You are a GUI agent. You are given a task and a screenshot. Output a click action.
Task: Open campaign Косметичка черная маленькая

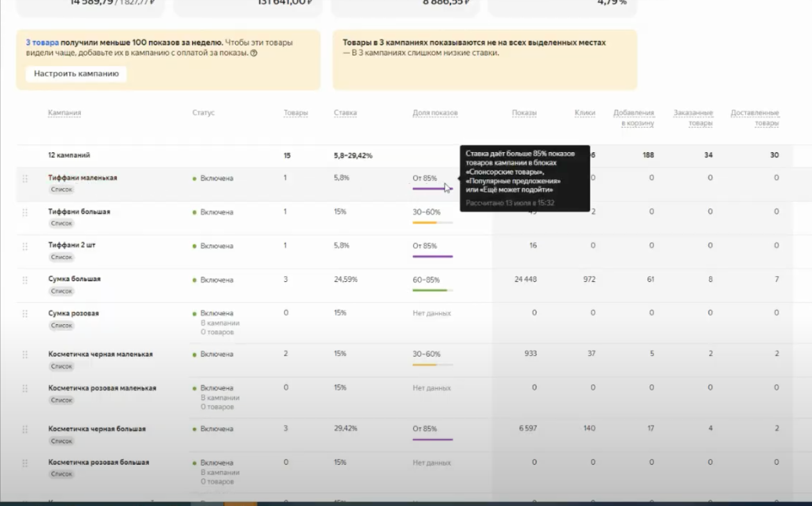[x=100, y=354]
